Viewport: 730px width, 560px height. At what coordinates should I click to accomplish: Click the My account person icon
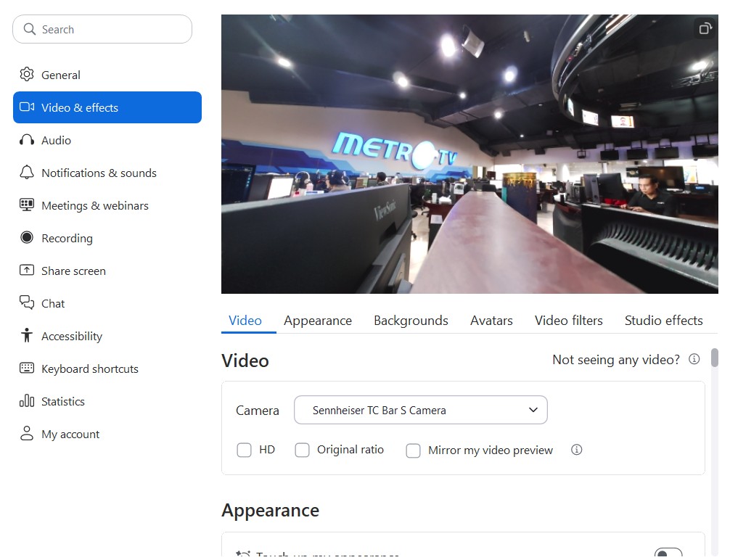27,433
